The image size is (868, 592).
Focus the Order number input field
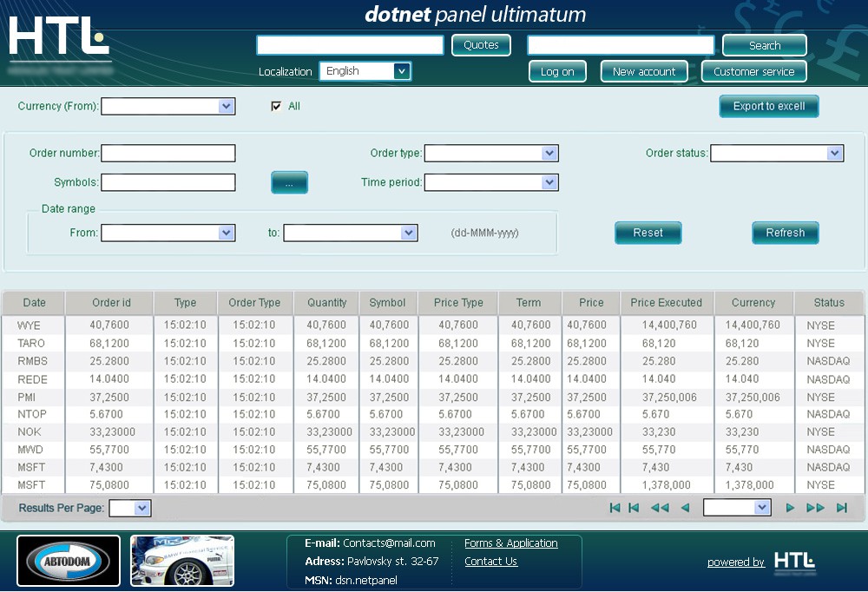tap(168, 154)
